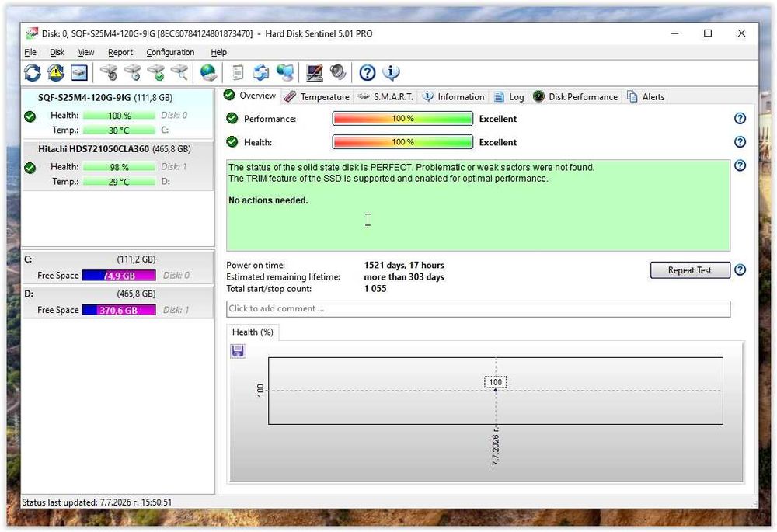
Task: Select the Health (%) graph tab
Action: coord(253,332)
